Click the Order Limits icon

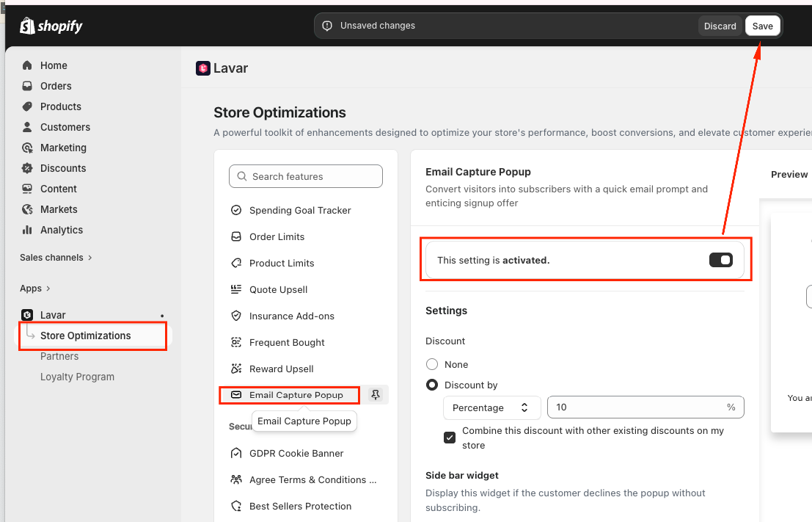point(236,236)
